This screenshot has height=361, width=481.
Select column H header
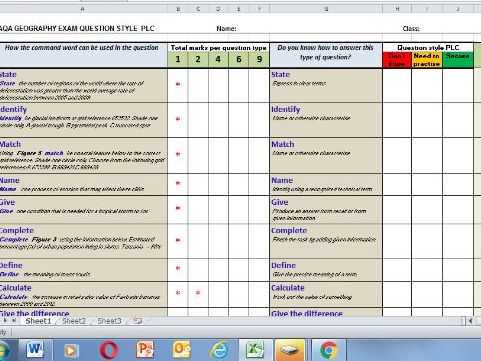(x=397, y=9)
